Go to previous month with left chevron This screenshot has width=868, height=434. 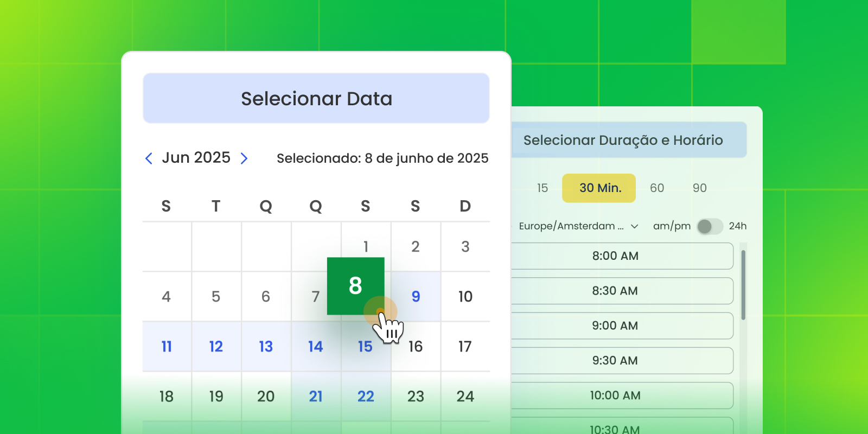click(149, 158)
